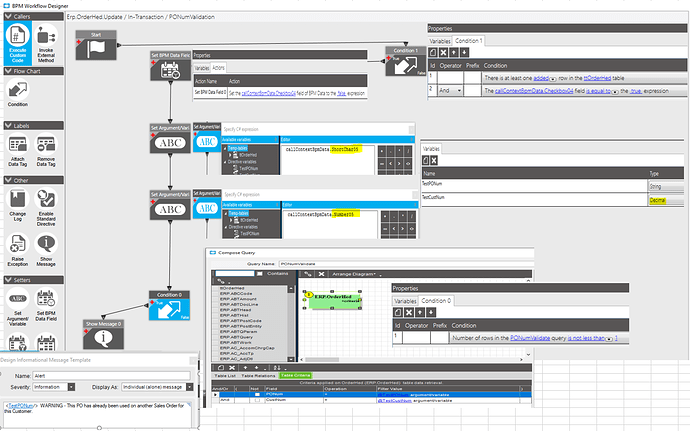The width and height of the screenshot is (690, 431).
Task: Select the TestCustNum variable row
Action: [x=533, y=199]
